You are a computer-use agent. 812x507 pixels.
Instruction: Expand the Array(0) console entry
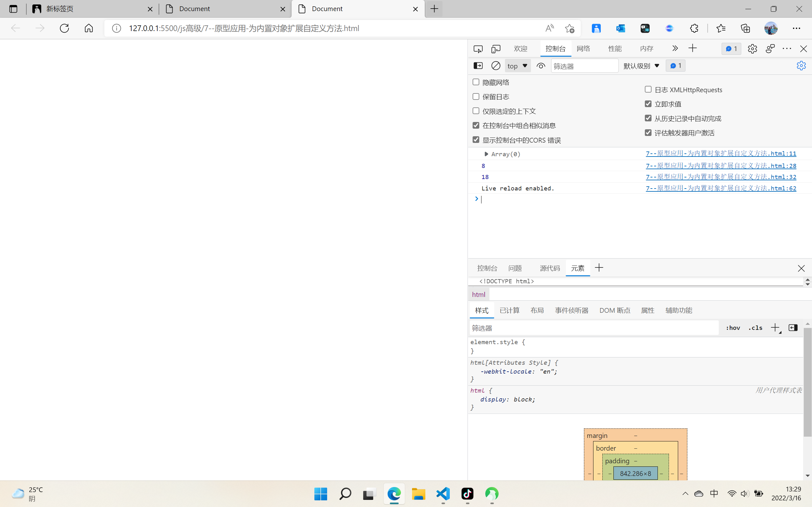[x=486, y=154]
